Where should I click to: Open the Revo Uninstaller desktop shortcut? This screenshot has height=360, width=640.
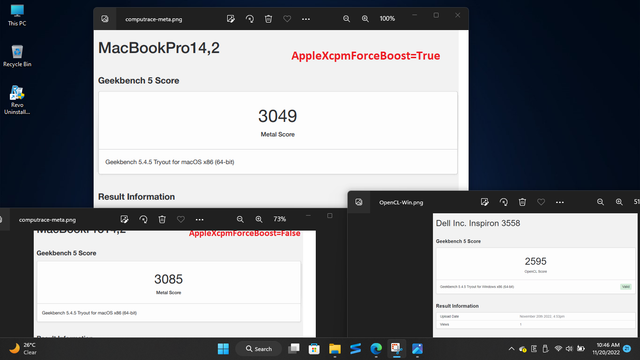17,100
